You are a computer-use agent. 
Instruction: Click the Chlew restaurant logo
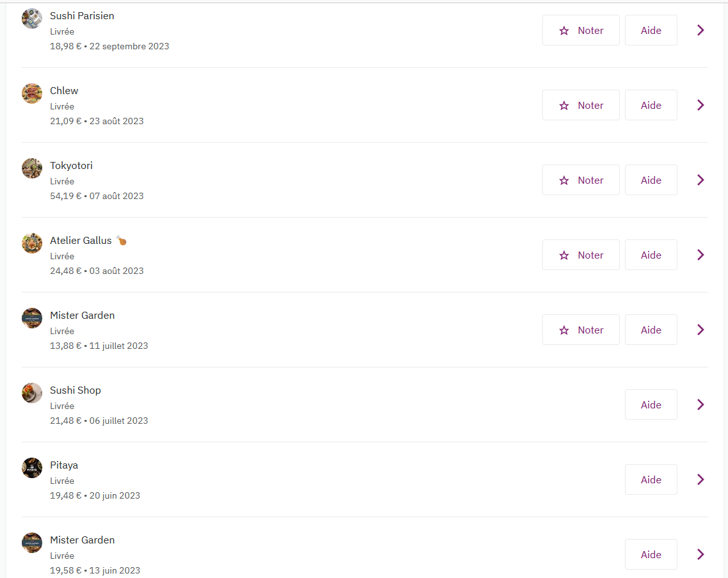pos(32,93)
